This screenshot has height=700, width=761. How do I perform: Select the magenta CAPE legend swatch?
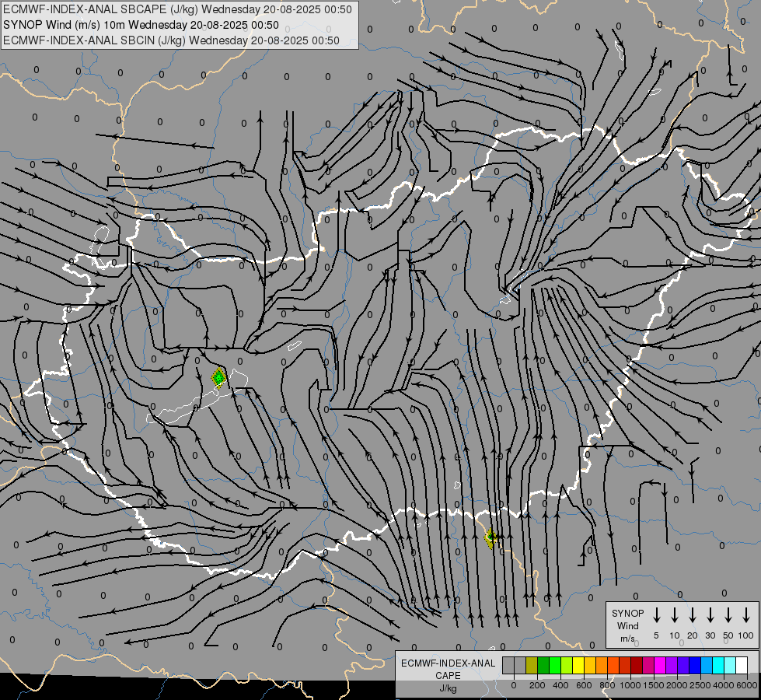[660, 665]
